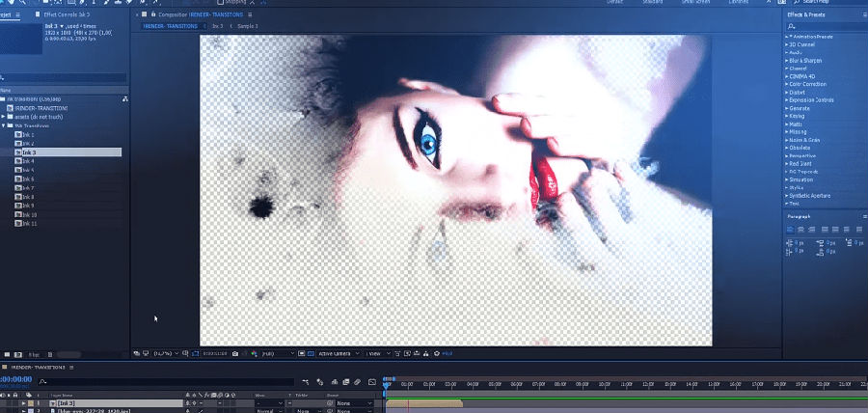Open the Project panel menu icon

(17, 14)
